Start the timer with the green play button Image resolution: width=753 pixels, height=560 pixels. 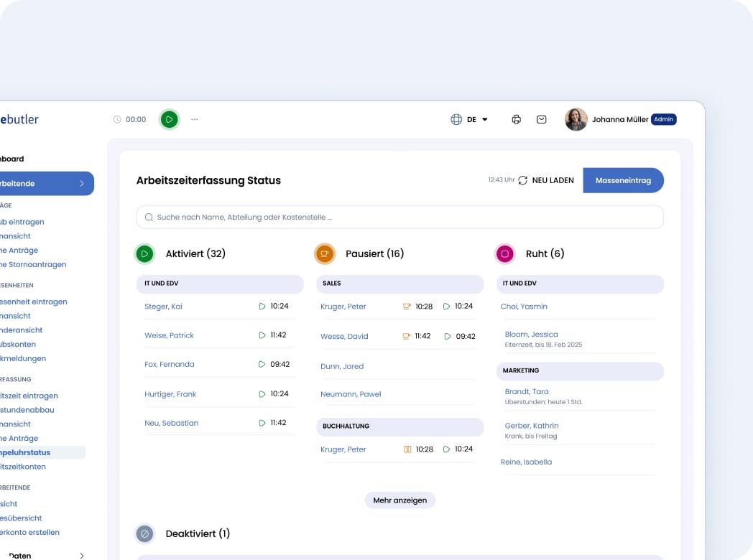click(x=169, y=119)
